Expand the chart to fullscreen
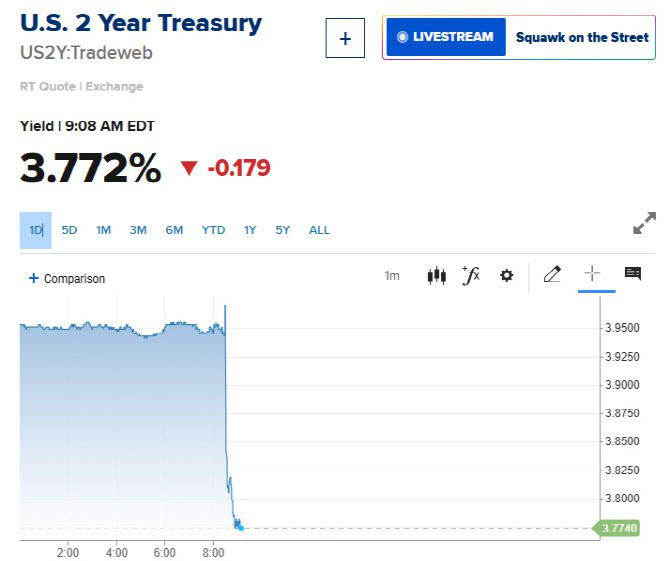Image resolution: width=670 pixels, height=561 pixels. (644, 223)
